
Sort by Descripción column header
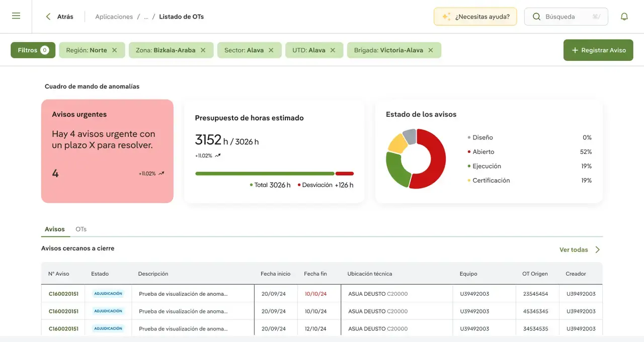[153, 274]
